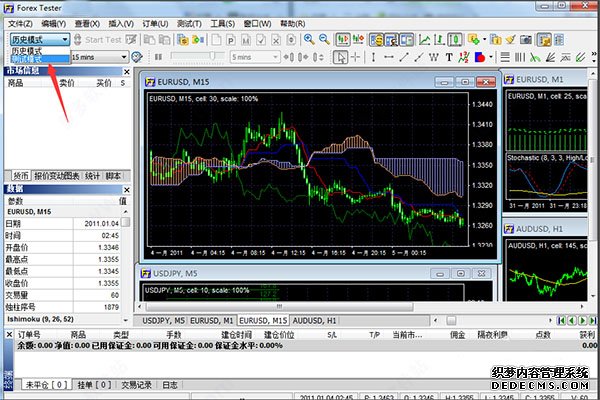The height and width of the screenshot is (400, 600).
Task: Click the zoom in magnifier icon
Action: pyautogui.click(x=309, y=39)
